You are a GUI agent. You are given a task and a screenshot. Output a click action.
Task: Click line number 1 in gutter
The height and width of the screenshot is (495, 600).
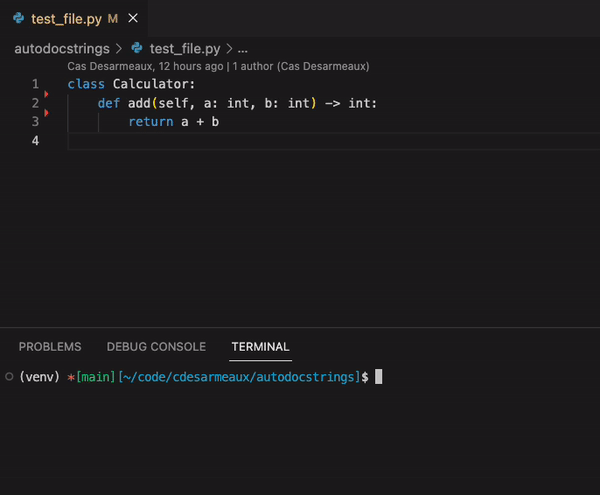(36, 84)
